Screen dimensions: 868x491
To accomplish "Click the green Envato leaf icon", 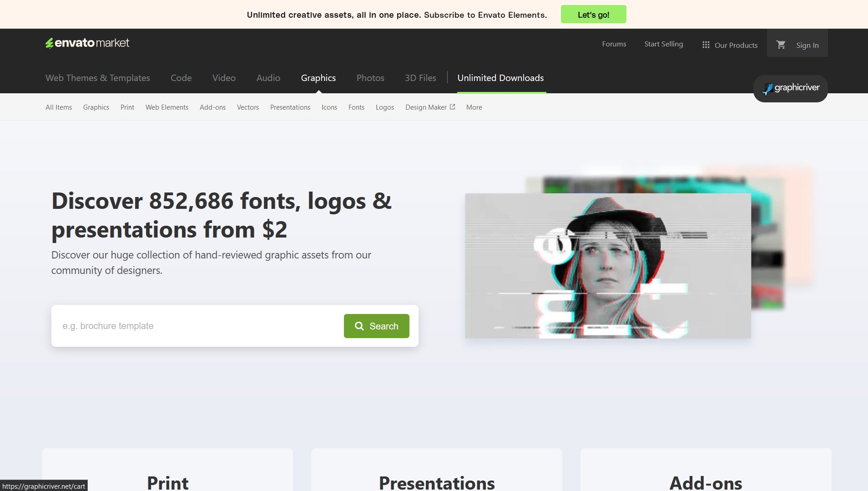I will 49,43.
